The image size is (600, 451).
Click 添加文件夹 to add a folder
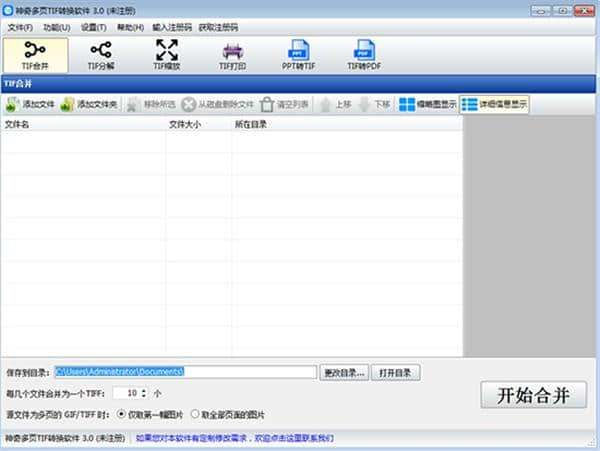(x=89, y=104)
